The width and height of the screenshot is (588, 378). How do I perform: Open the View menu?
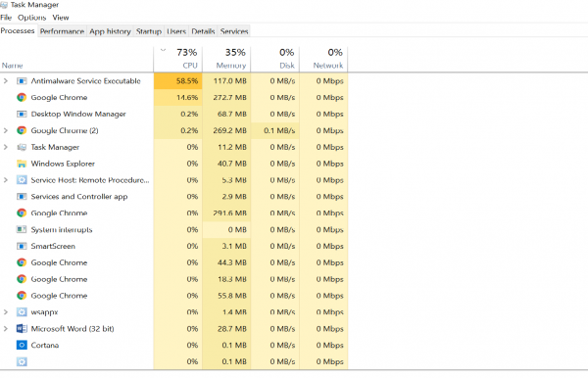click(61, 18)
